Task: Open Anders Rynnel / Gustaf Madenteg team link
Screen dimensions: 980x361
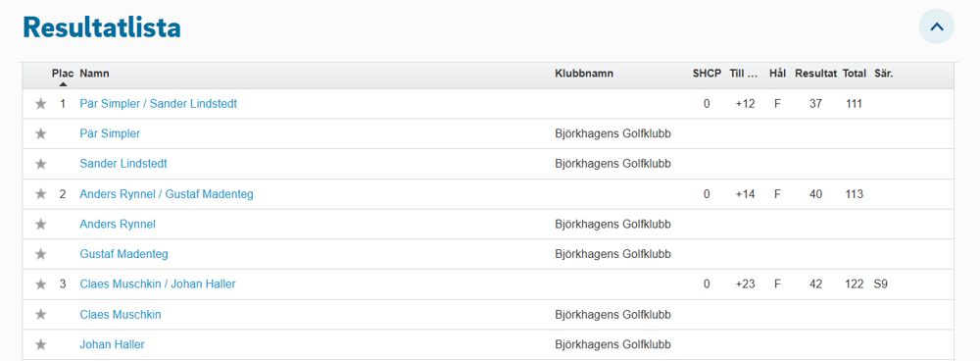Action: pyautogui.click(x=167, y=194)
